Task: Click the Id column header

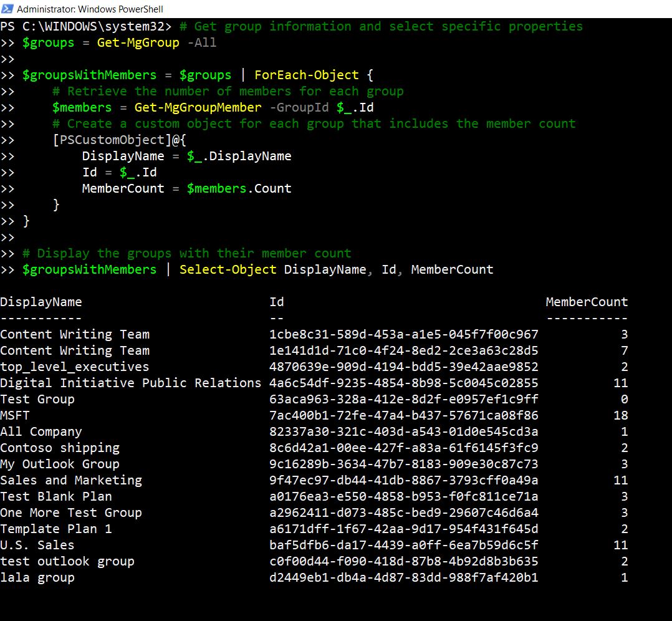Action: pos(277,302)
